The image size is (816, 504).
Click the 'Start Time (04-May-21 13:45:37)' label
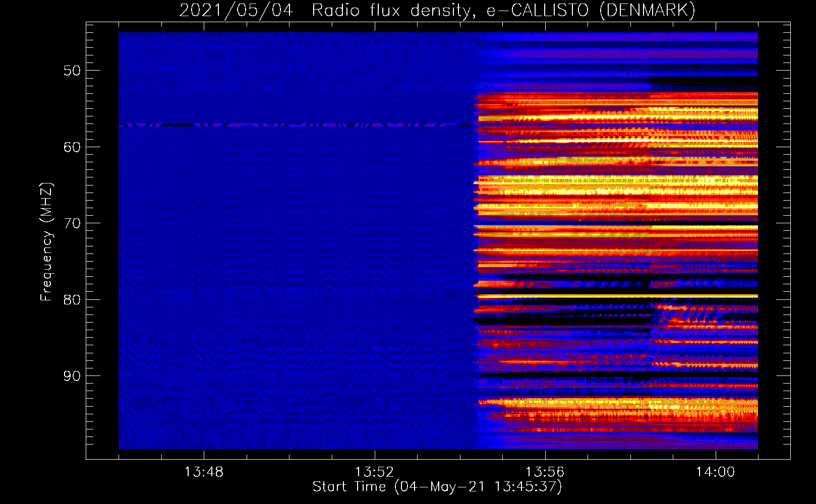437,487
